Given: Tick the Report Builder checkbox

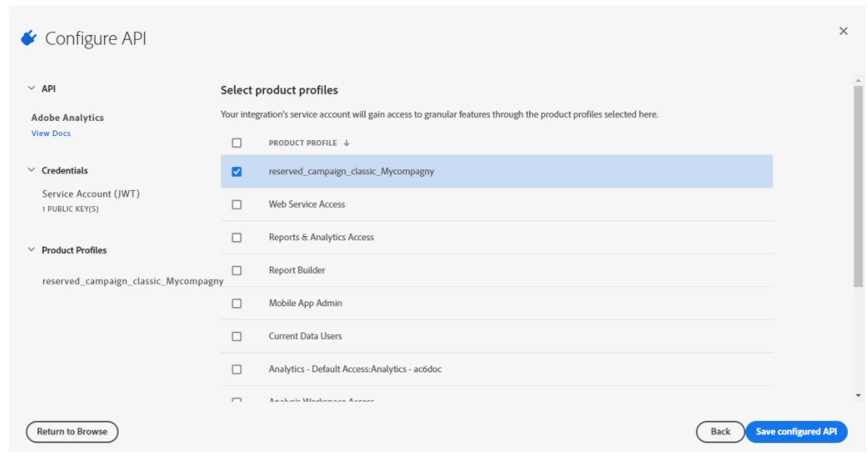Looking at the screenshot, I should coord(236,270).
